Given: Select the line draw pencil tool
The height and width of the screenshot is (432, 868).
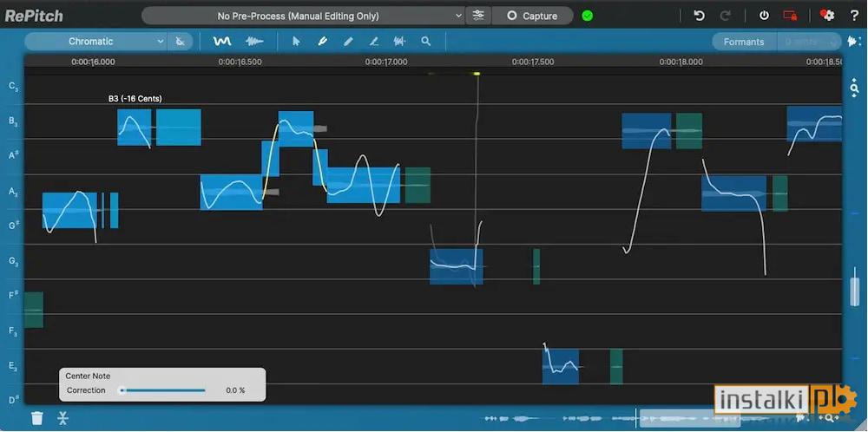Looking at the screenshot, I should point(373,42).
